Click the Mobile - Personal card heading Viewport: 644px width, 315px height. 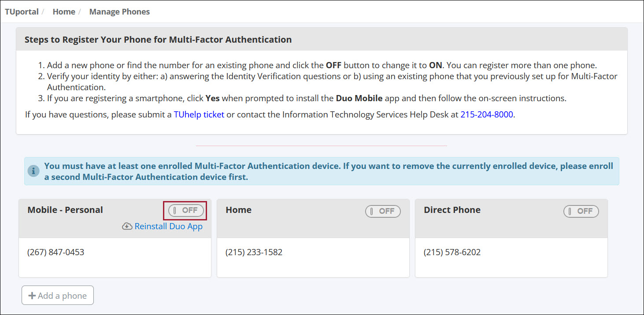tap(65, 210)
